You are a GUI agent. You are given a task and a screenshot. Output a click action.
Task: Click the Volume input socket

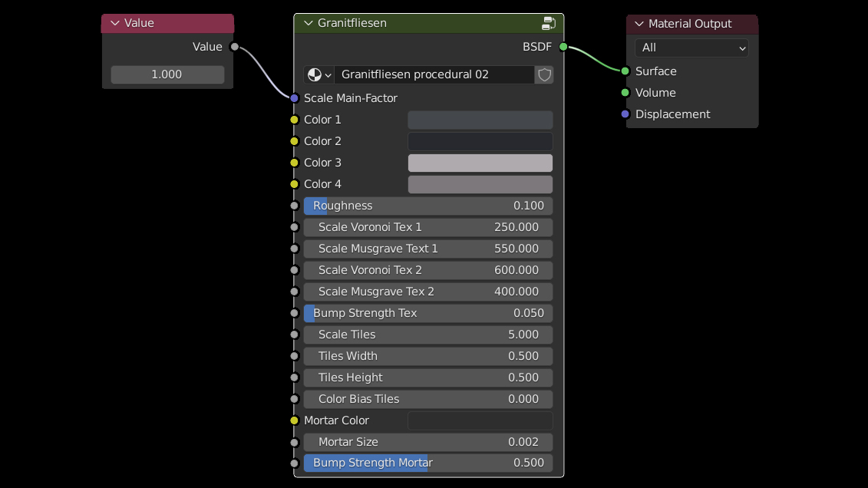pos(625,93)
